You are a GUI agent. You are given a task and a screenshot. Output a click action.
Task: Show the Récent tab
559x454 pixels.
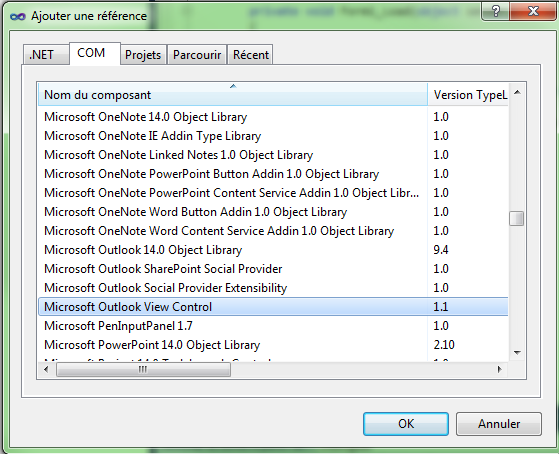pyautogui.click(x=251, y=55)
